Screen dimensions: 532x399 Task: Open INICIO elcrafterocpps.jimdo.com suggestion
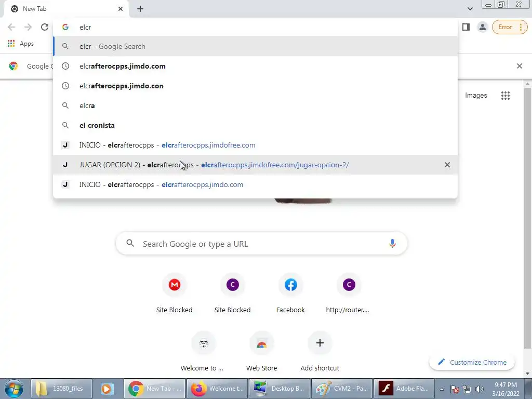255,184
